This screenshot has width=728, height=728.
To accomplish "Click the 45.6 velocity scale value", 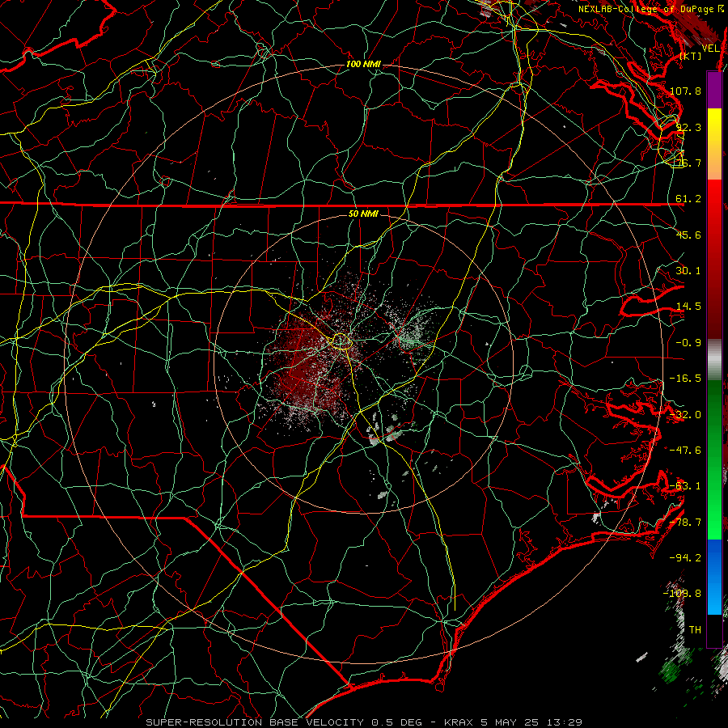I will [x=688, y=235].
